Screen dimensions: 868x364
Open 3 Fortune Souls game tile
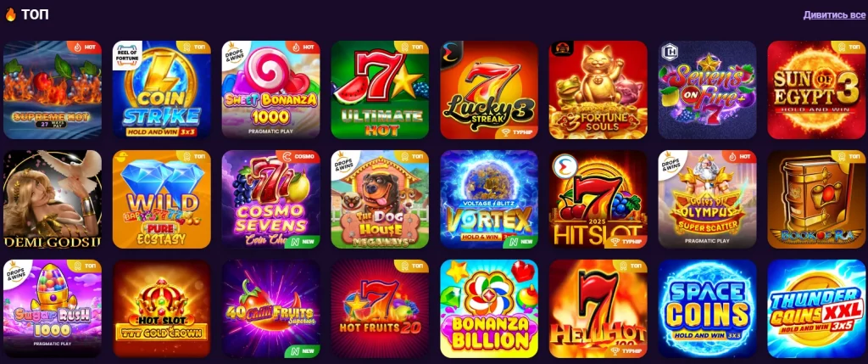598,89
